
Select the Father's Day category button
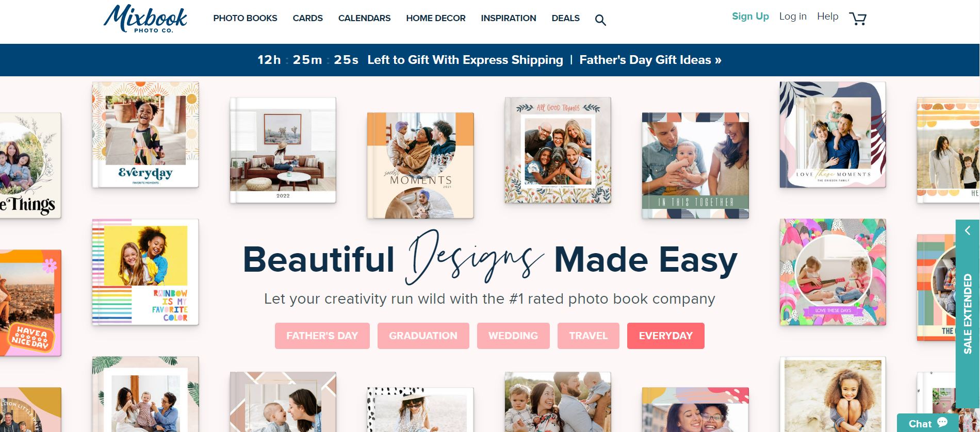[x=322, y=336]
